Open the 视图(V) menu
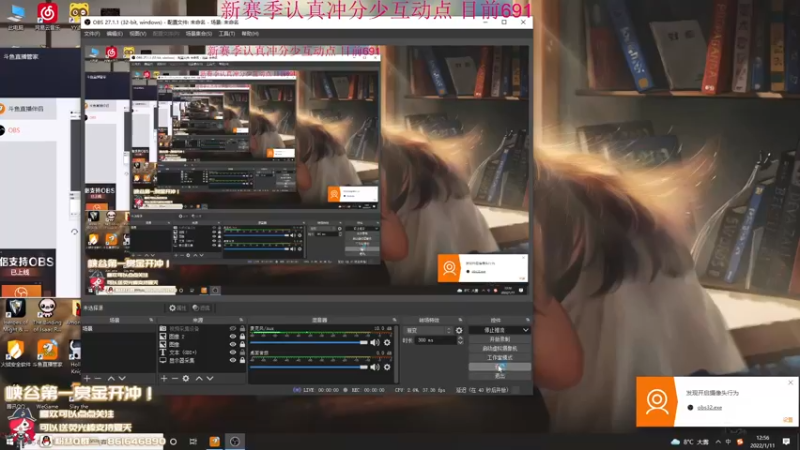 tap(138, 34)
